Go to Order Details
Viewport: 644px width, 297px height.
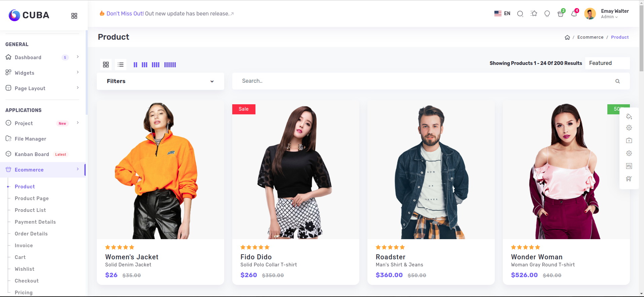(x=31, y=234)
